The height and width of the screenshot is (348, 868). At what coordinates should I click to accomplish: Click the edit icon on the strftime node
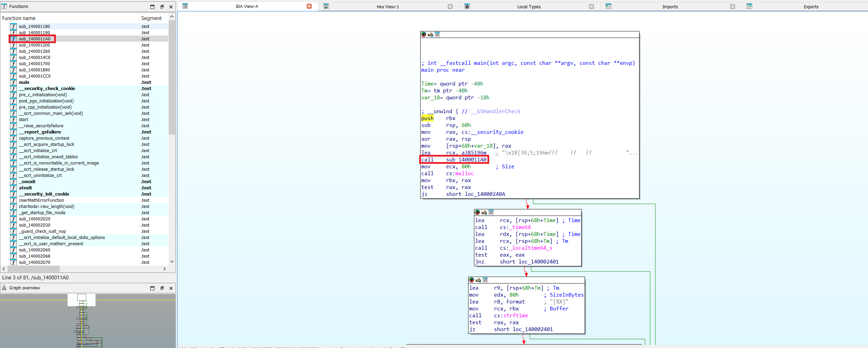coord(478,280)
